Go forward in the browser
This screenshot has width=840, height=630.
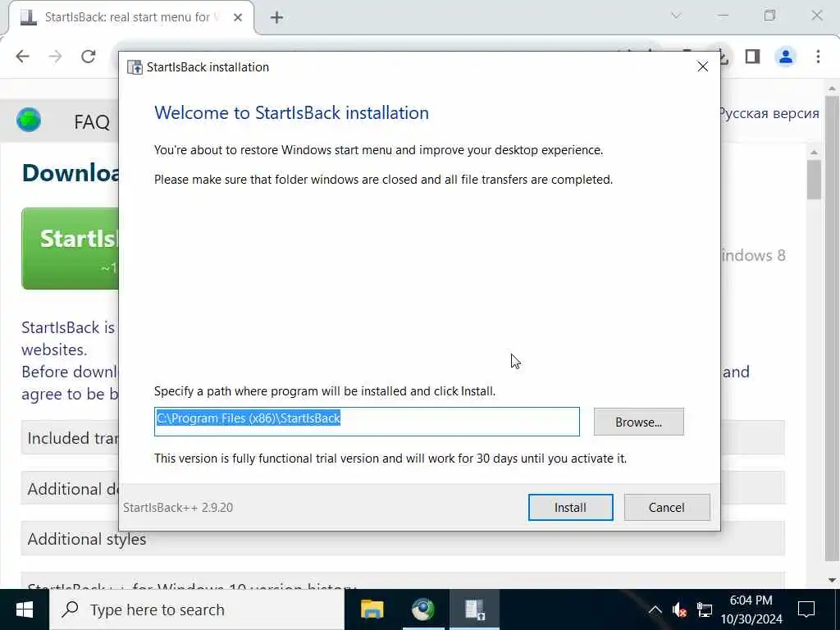[55, 57]
